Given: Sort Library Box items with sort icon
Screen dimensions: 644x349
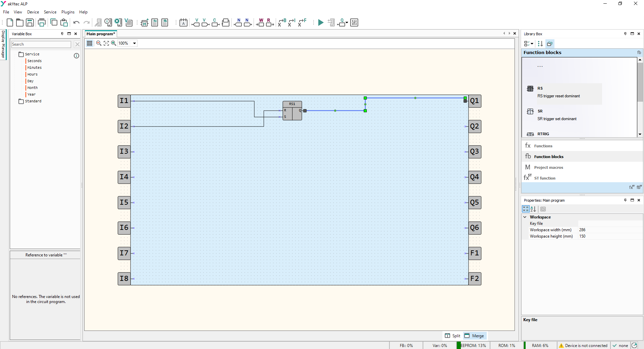Looking at the screenshot, I should pos(540,44).
